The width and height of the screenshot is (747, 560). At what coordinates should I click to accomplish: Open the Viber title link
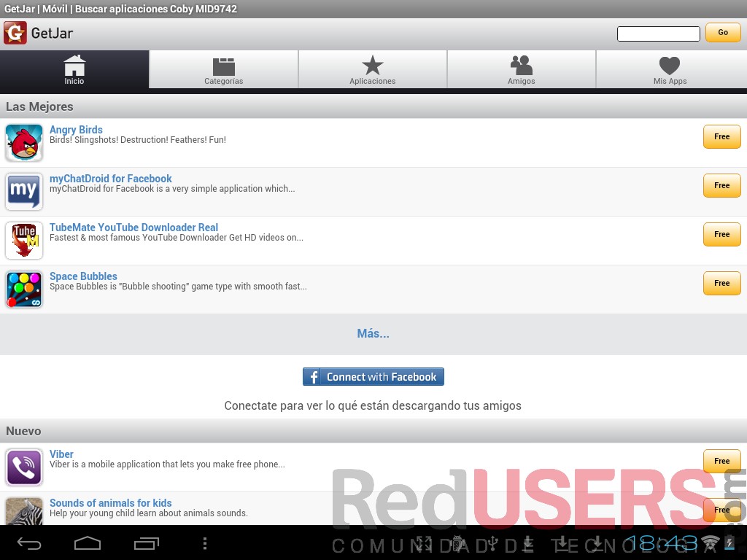61,454
